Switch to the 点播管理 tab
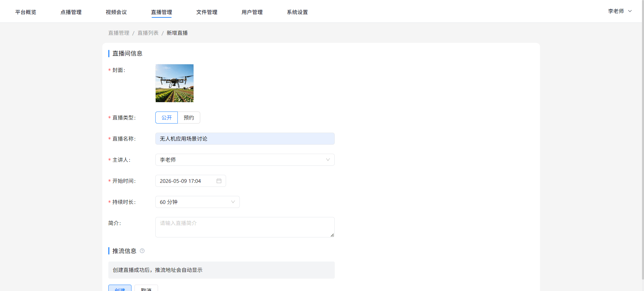The height and width of the screenshot is (291, 644). click(x=71, y=12)
